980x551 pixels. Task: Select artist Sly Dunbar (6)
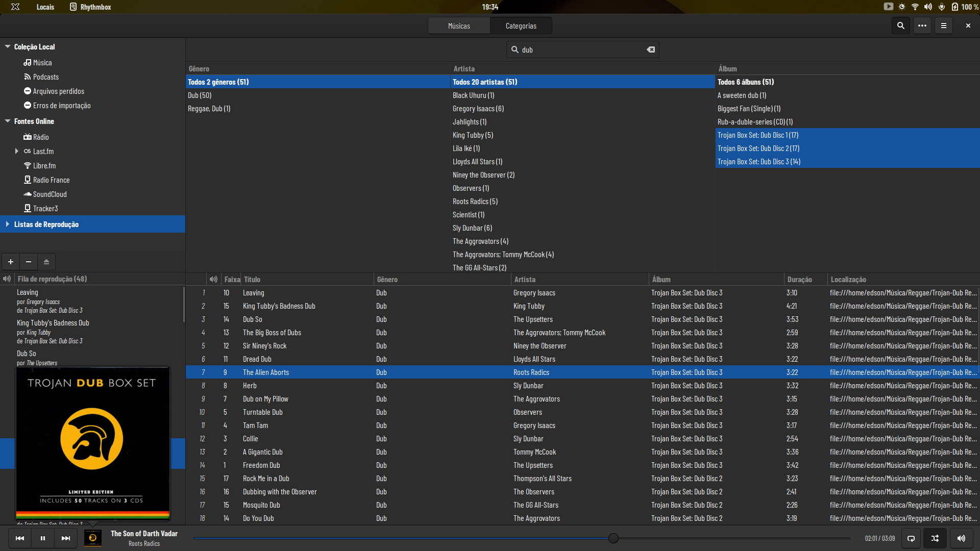[x=582, y=228]
